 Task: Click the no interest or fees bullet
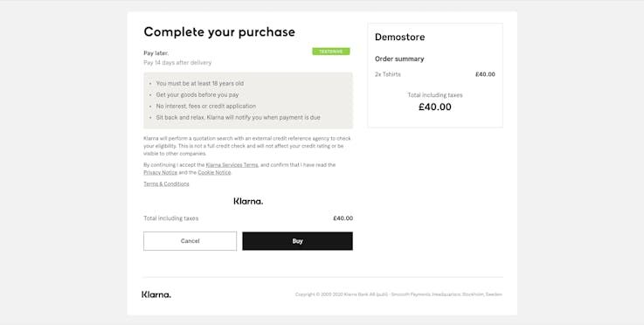click(205, 106)
